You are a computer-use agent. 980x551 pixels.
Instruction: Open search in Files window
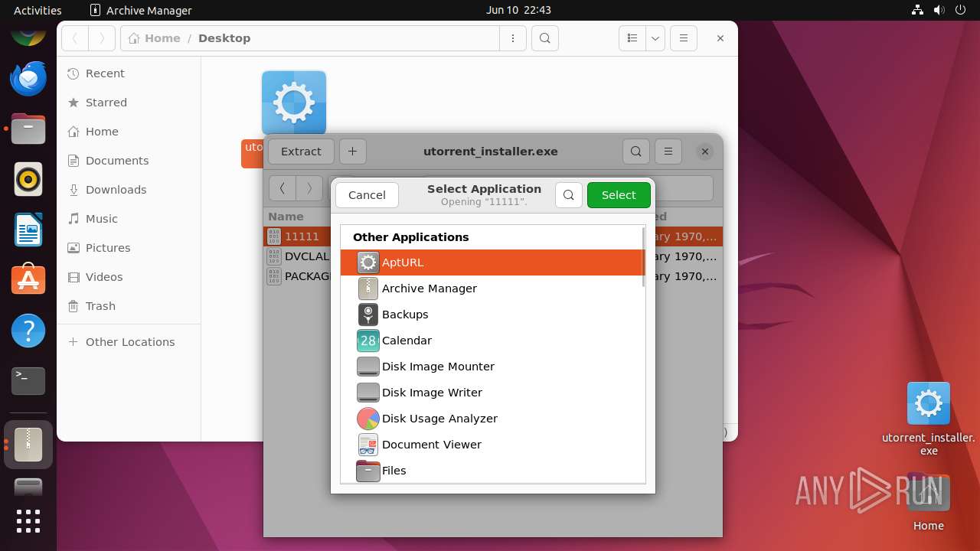[544, 38]
